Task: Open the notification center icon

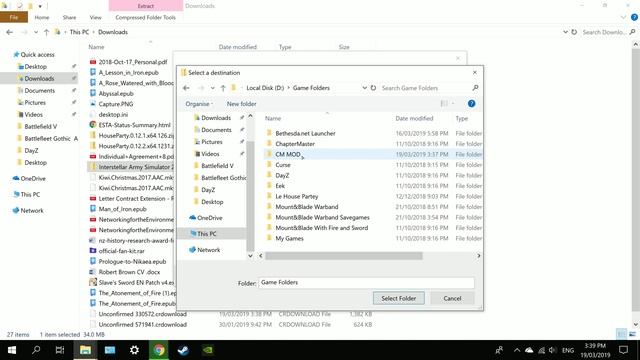Action: 623,350
